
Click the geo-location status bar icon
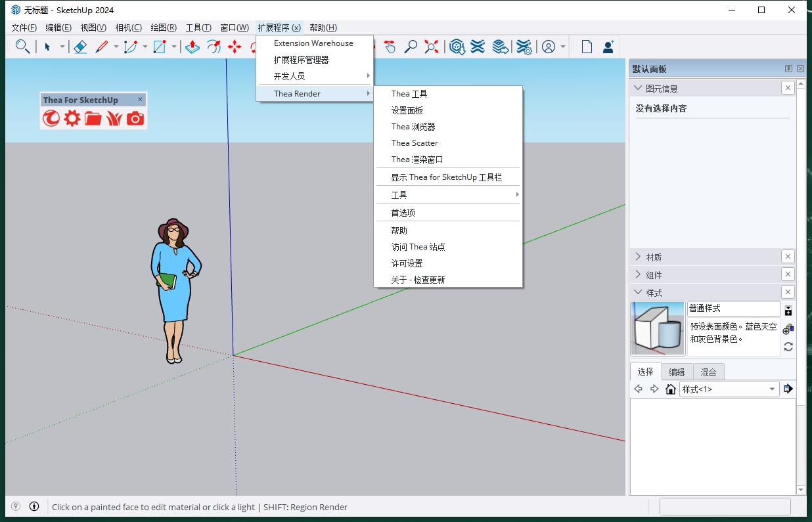point(16,506)
